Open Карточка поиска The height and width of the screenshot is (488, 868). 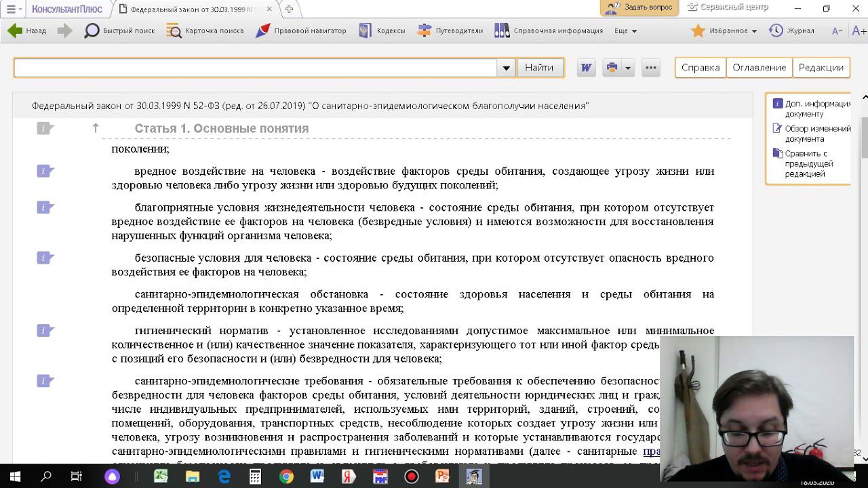205,30
